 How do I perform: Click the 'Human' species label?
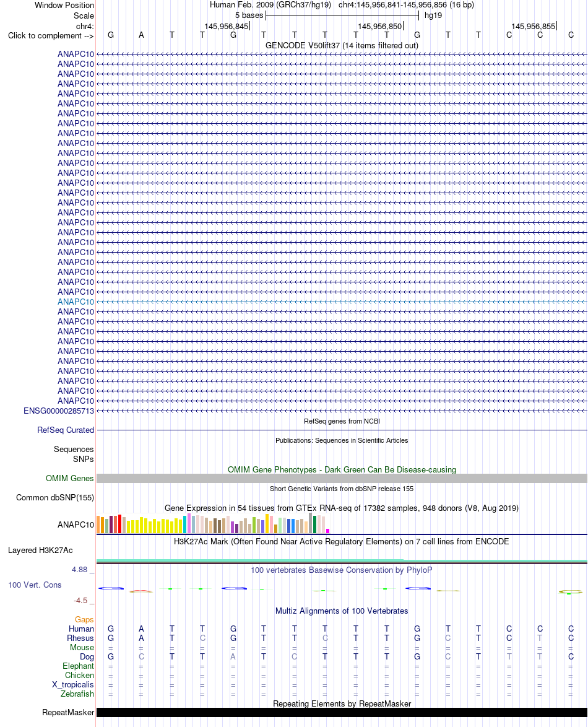click(81, 629)
